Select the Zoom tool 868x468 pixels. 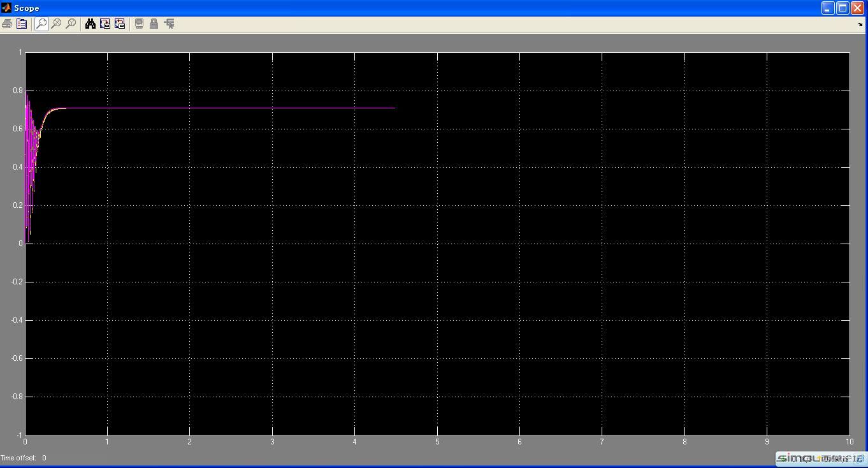pos(41,24)
